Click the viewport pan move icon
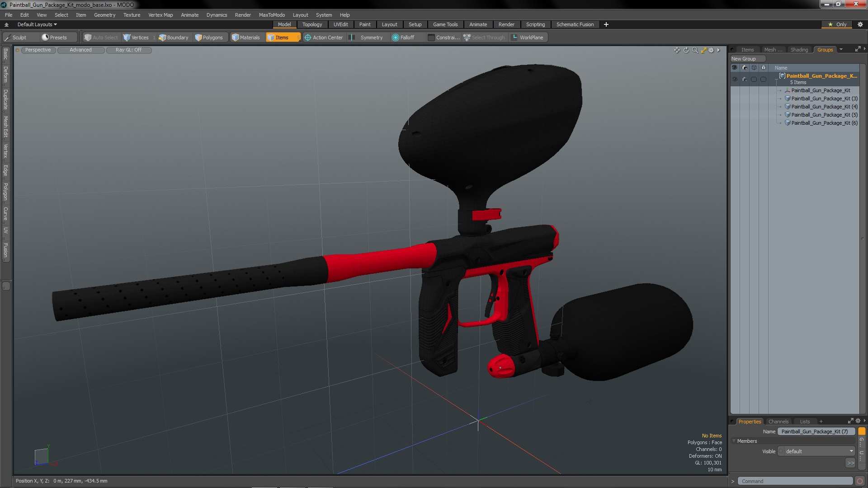This screenshot has height=488, width=868. point(677,50)
